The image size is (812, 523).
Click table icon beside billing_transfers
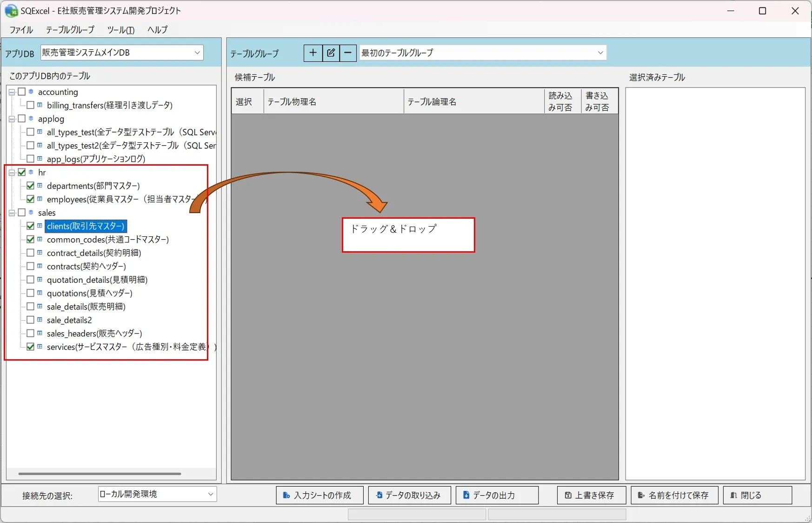tap(40, 105)
